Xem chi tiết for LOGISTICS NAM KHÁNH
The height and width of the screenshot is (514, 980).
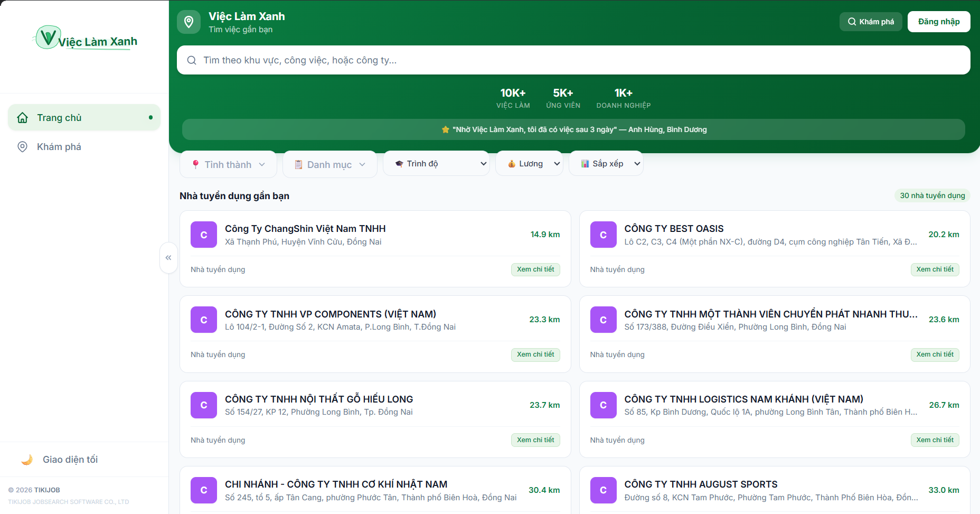(935, 440)
